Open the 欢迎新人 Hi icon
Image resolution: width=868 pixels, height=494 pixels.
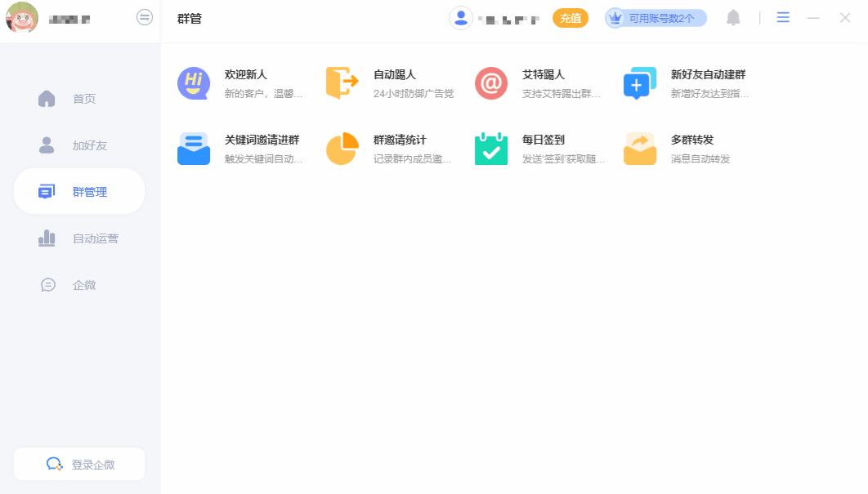[x=193, y=83]
